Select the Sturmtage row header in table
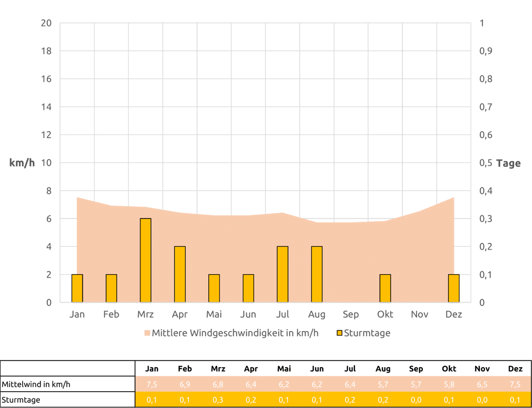Viewport: 532px width, 408px height. [x=21, y=400]
